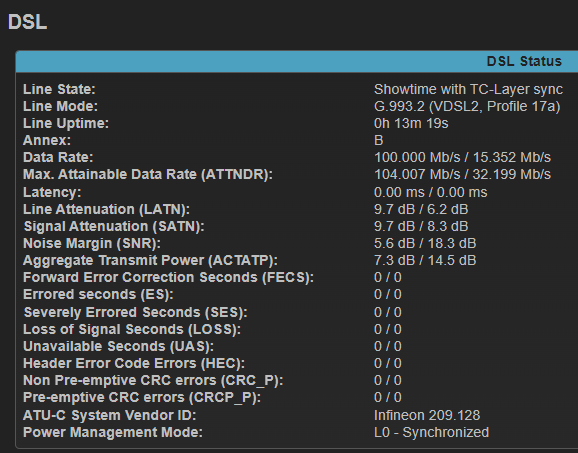Click the DSL Status panel header
This screenshot has width=578, height=453.
tap(297, 61)
